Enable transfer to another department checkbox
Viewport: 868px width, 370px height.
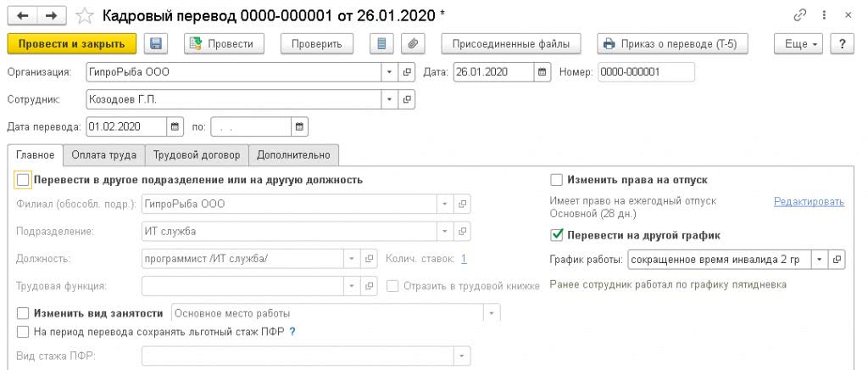23,180
